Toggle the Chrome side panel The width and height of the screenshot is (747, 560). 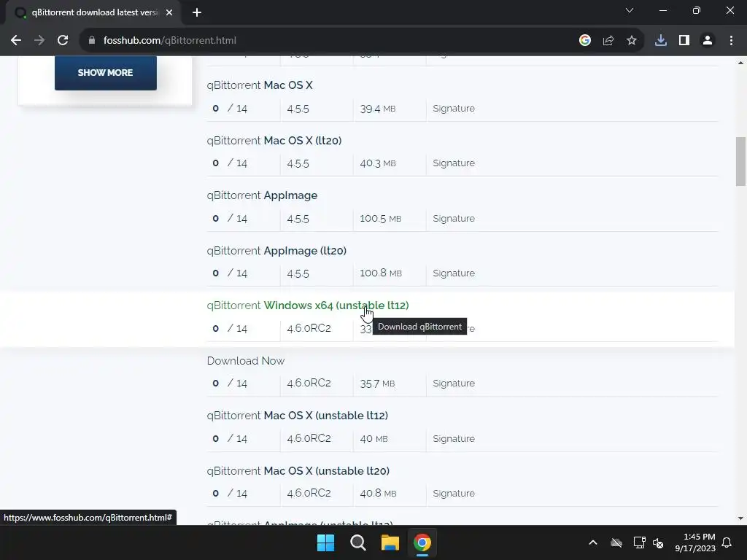[x=684, y=41]
